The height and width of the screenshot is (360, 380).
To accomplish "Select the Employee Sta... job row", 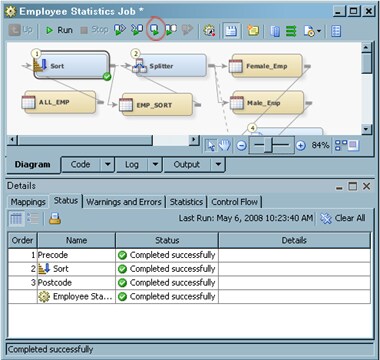I will (x=189, y=297).
